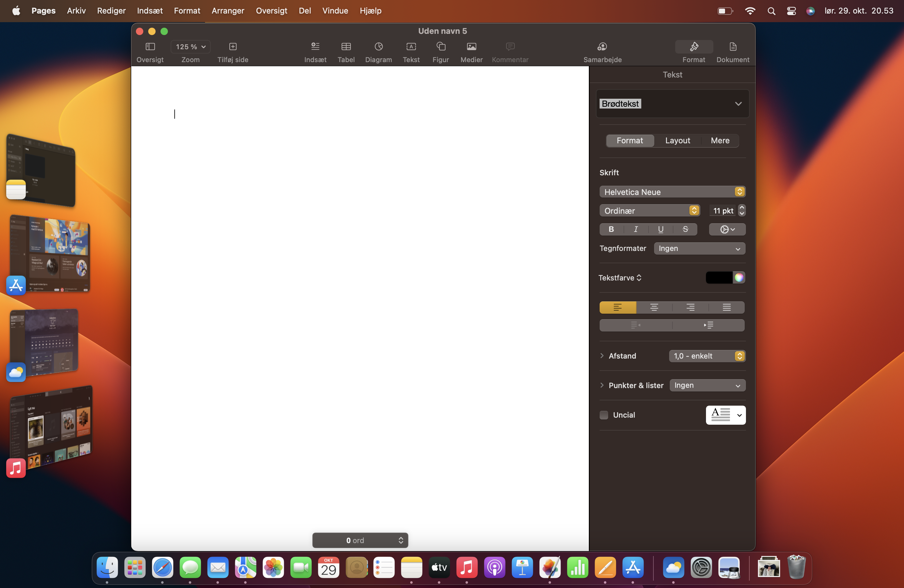The image size is (904, 588).
Task: Click the Tilføj side icon
Action: pyautogui.click(x=233, y=47)
